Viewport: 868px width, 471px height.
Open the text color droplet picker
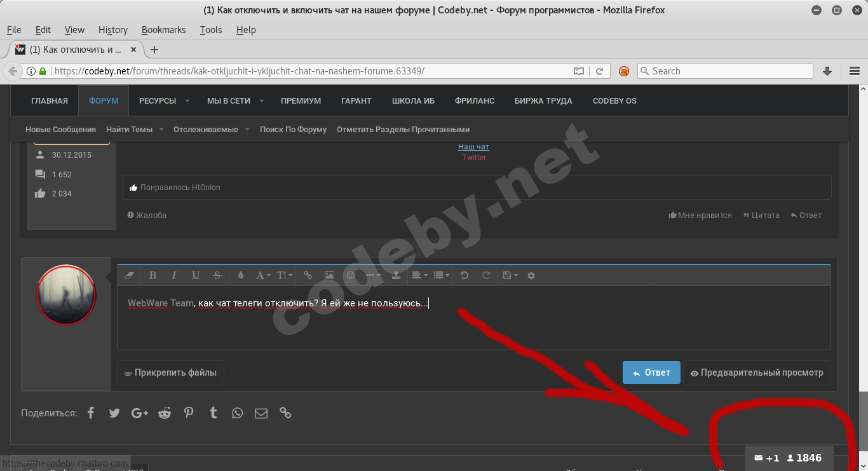[x=240, y=275]
